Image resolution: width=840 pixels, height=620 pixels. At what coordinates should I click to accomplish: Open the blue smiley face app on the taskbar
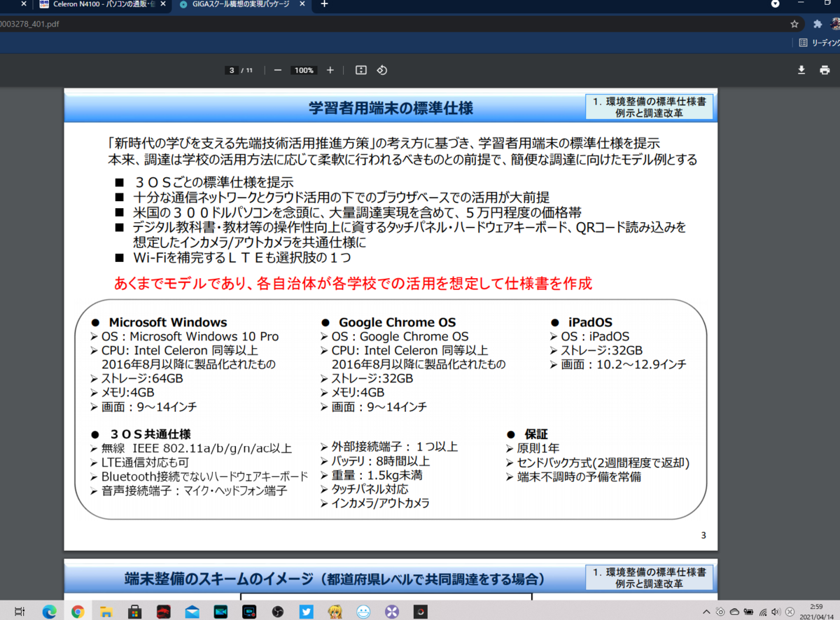tap(363, 612)
